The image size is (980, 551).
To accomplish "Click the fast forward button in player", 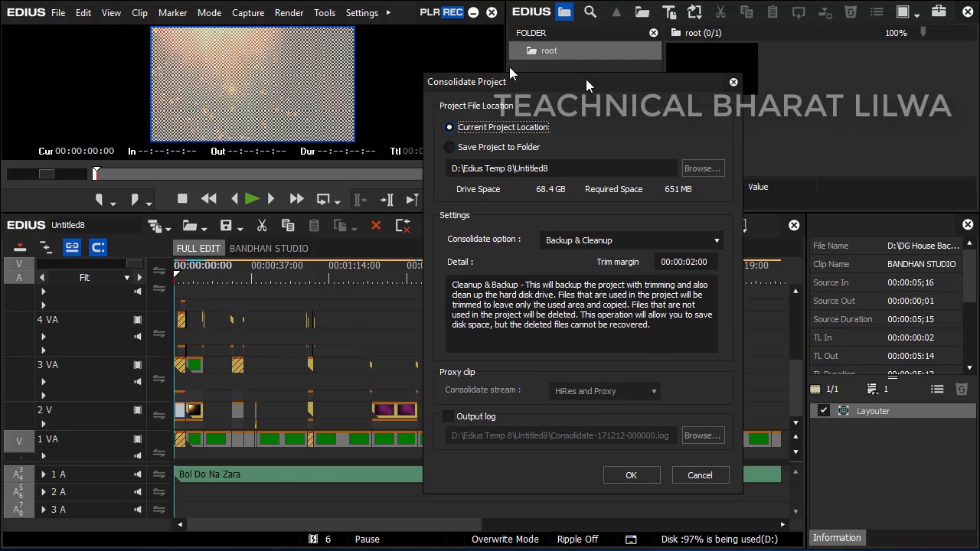I will 296,199.
